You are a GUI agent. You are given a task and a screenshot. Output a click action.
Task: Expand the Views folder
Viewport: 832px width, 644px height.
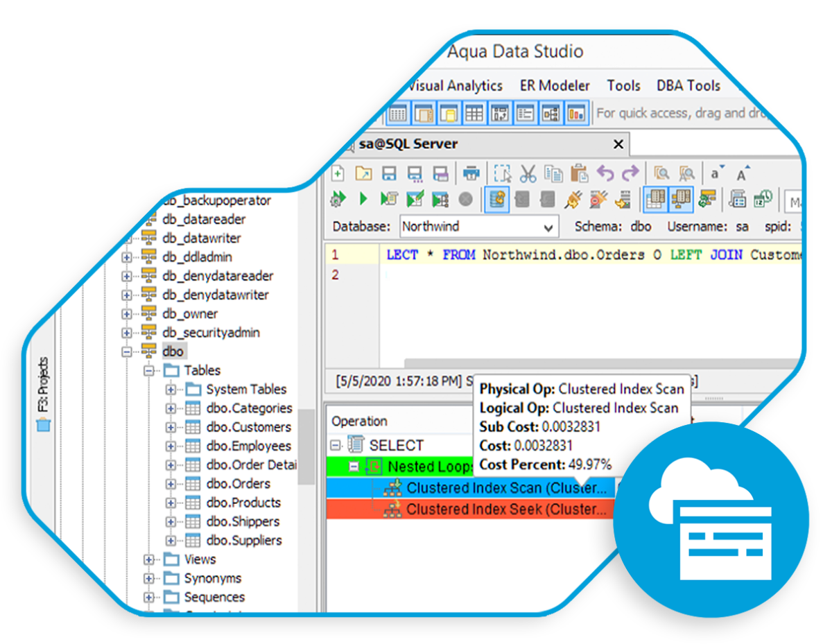point(148,559)
